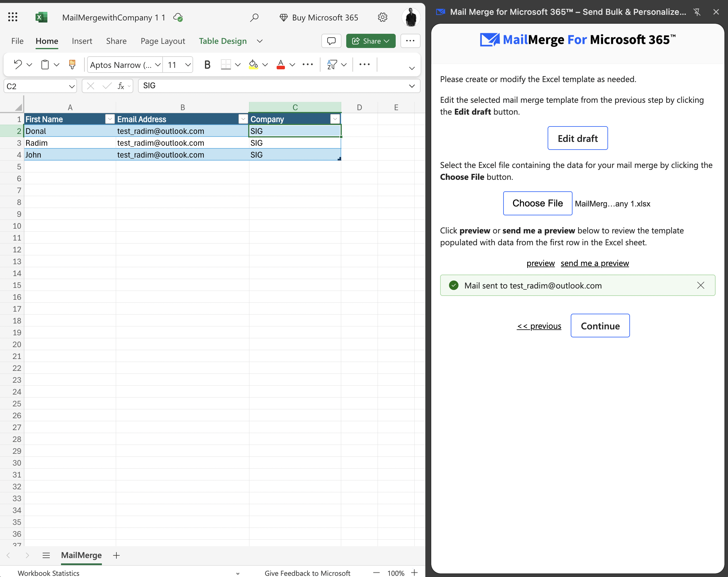728x577 pixels.
Task: Open additional toolbar commands ellipsis
Action: coord(364,64)
